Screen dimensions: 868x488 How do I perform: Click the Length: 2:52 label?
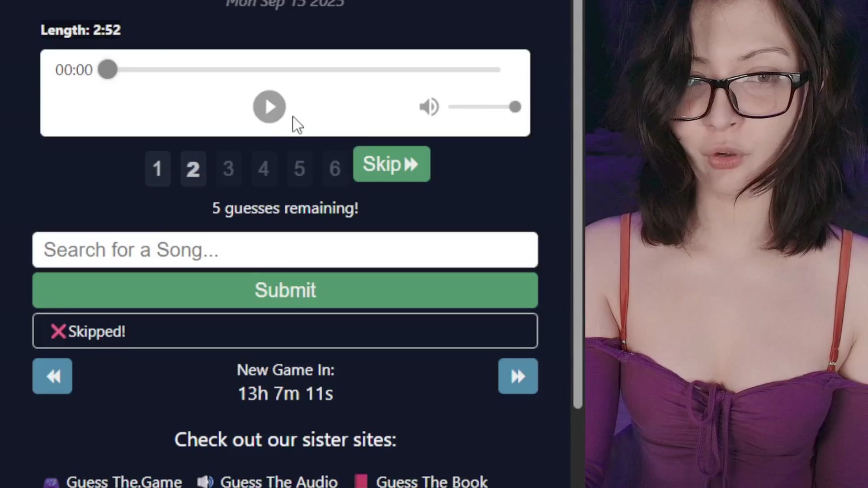pos(80,30)
